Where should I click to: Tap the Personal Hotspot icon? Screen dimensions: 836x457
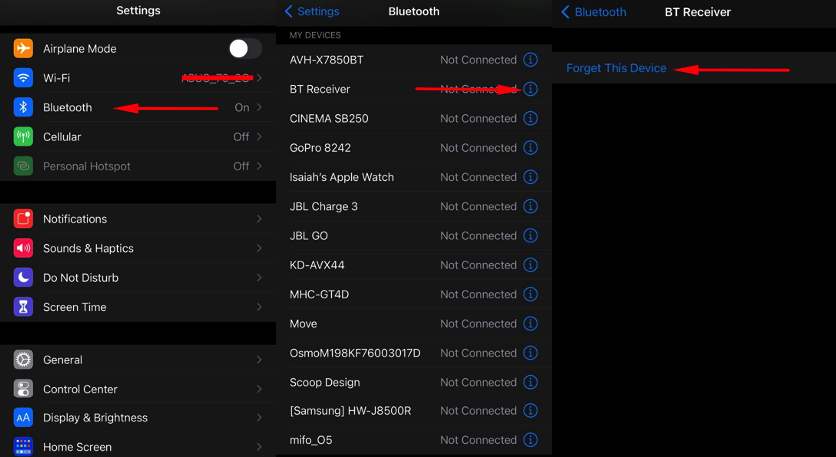click(23, 166)
